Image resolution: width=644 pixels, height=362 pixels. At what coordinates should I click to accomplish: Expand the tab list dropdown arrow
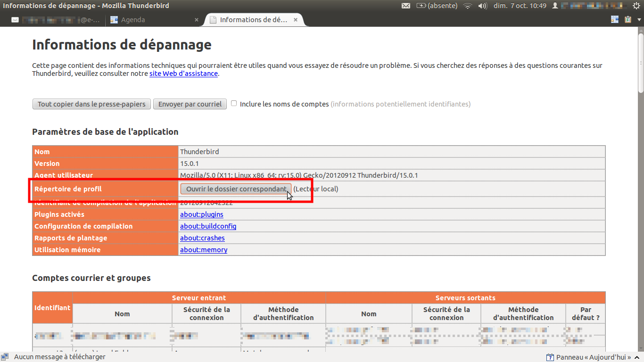coord(638,20)
